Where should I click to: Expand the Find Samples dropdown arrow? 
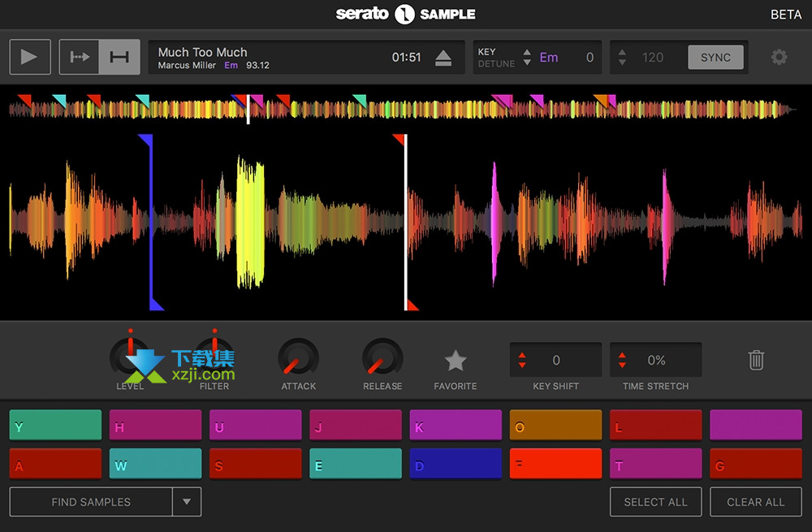(187, 501)
